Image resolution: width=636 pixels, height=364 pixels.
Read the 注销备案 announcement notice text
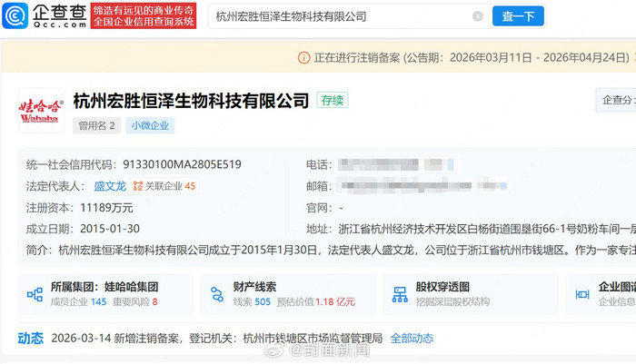pyautogui.click(x=472, y=58)
